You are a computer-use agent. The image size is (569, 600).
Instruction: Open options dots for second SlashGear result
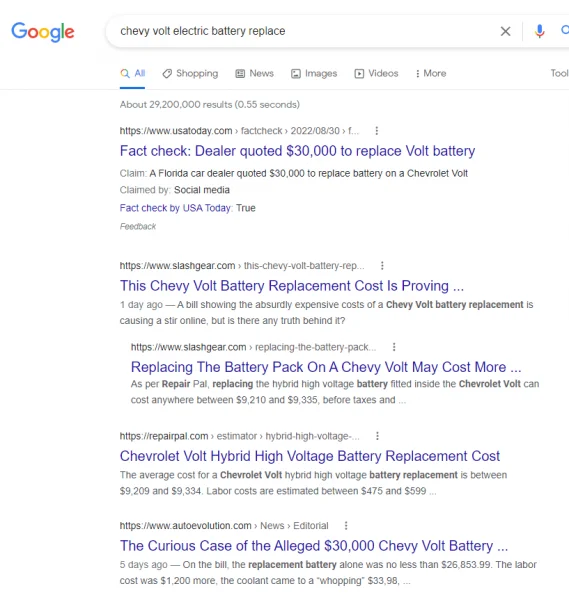click(x=394, y=347)
